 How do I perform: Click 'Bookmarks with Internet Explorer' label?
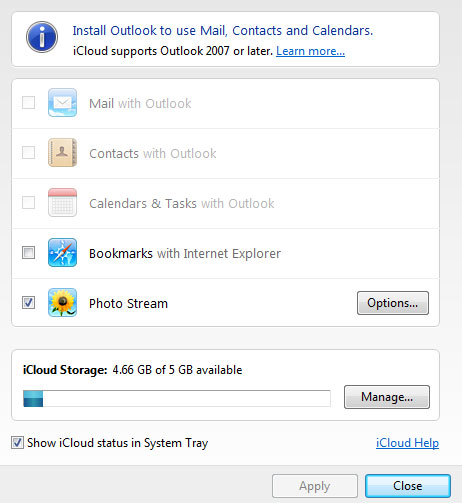(x=185, y=253)
